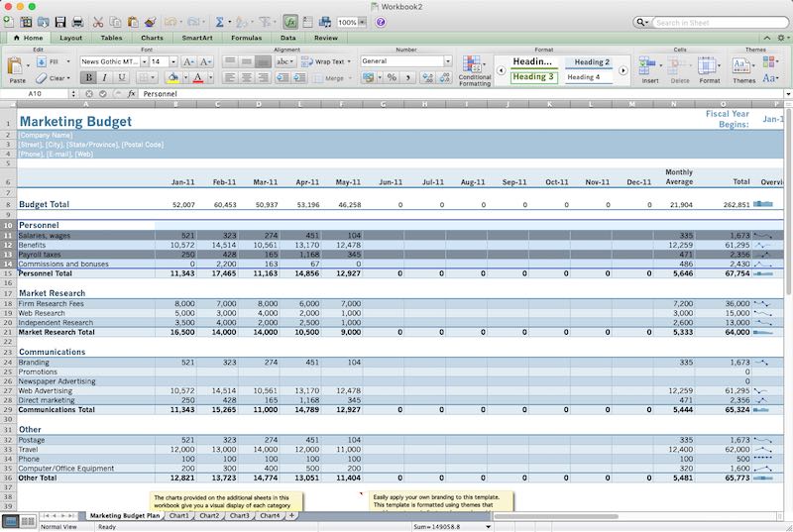This screenshot has height=532, width=793.
Task: Switch to the Layout ribbon tab
Action: [x=70, y=38]
